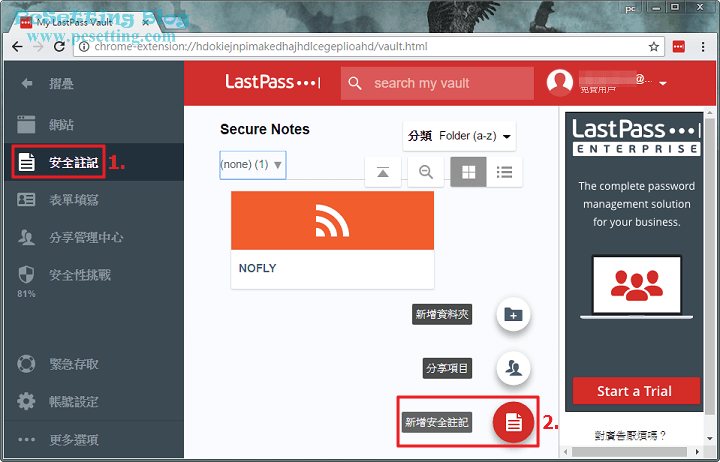The height and width of the screenshot is (462, 720).
Task: Open the user account dropdown arrow
Action: click(662, 84)
